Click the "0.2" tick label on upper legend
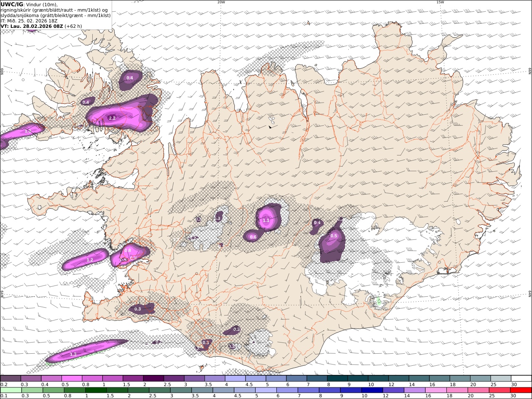This screenshot has height=399, width=532. [x=4, y=384]
